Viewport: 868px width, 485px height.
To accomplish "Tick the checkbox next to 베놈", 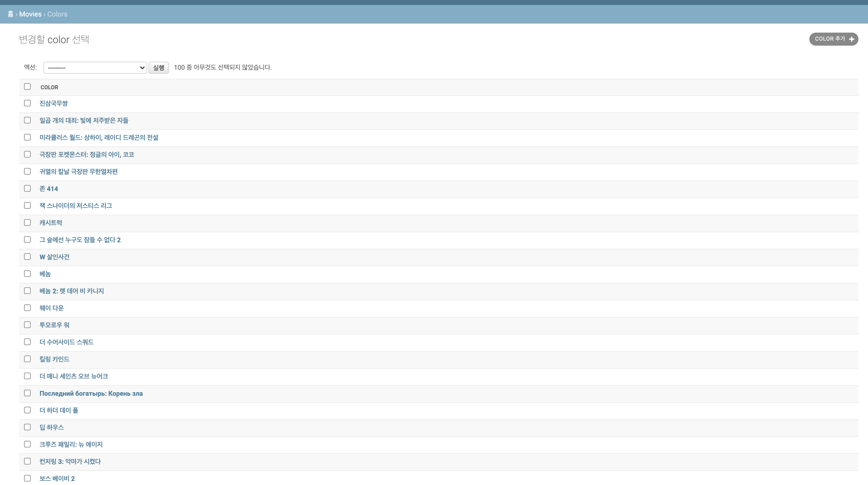I will [x=27, y=274].
